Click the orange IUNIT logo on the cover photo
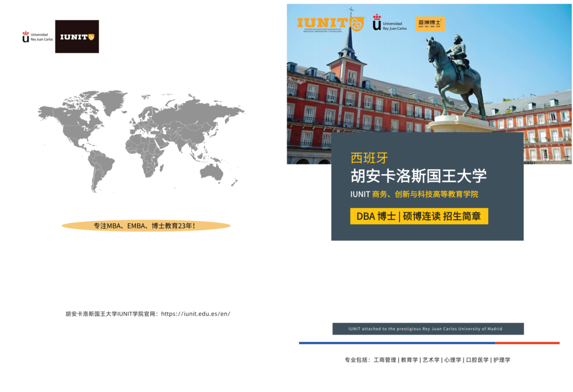Screen dimensions: 573x392 tap(331, 24)
